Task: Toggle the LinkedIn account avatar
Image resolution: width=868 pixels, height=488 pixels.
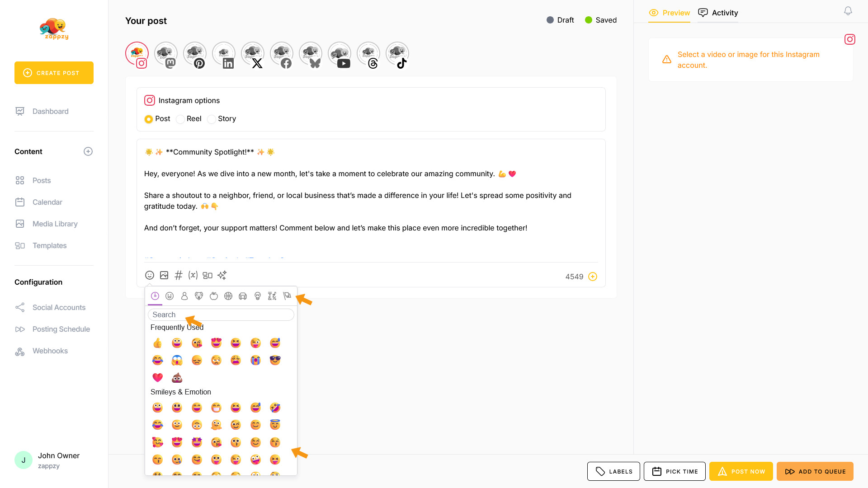Action: [224, 54]
